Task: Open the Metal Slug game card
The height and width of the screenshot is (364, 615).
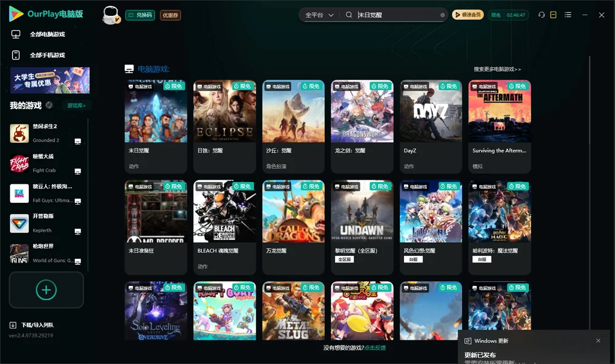Action: [293, 311]
